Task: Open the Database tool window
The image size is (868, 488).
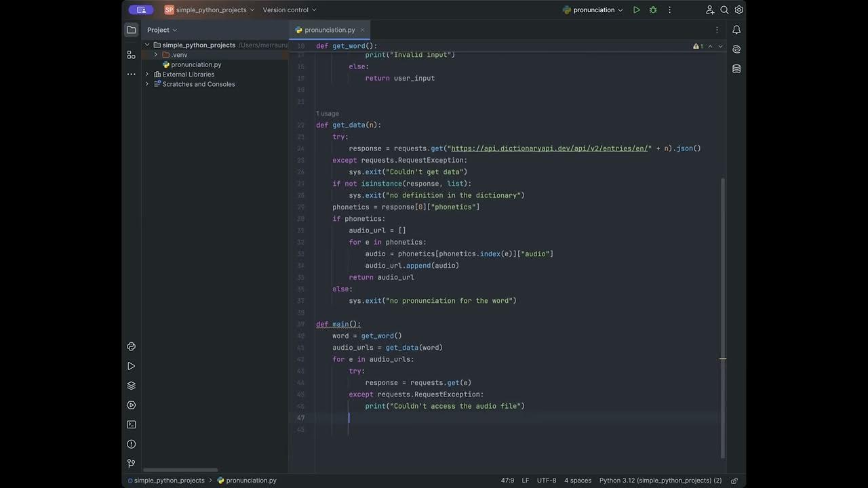Action: click(x=736, y=68)
